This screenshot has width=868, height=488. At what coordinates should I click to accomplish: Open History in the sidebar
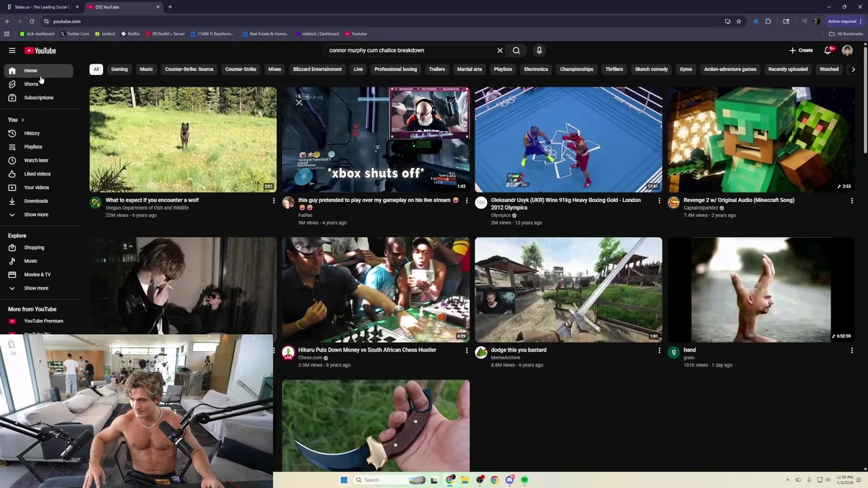[x=31, y=133]
